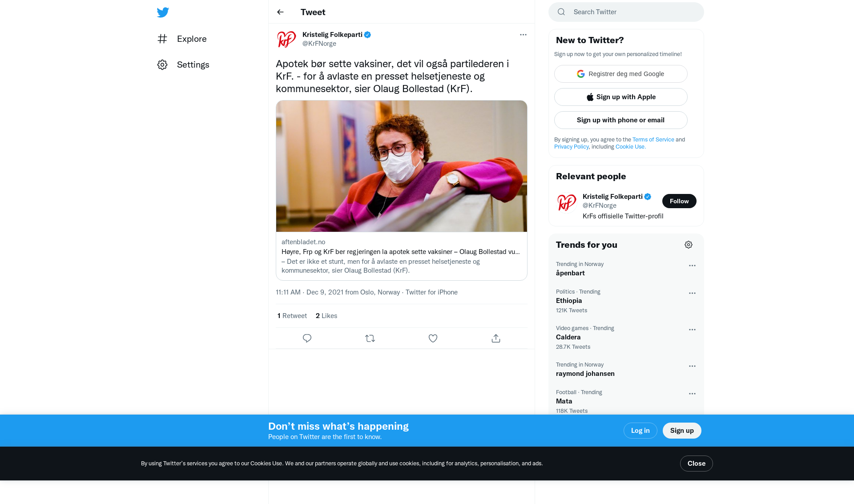View the 2 Likes list
This screenshot has width=854, height=504.
(326, 316)
